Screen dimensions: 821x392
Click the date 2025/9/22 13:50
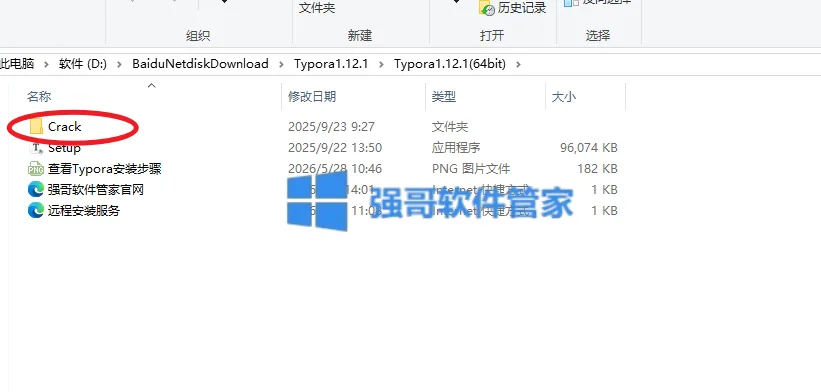(335, 148)
